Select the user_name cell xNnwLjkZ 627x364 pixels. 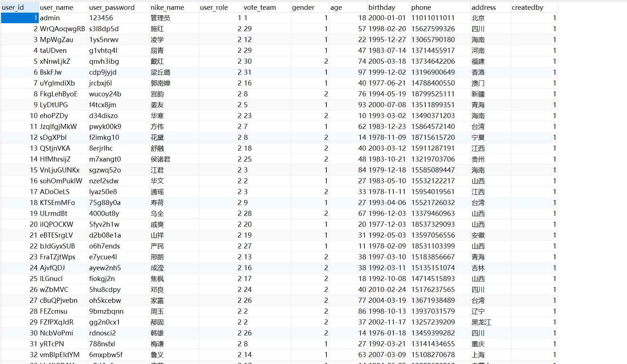63,61
